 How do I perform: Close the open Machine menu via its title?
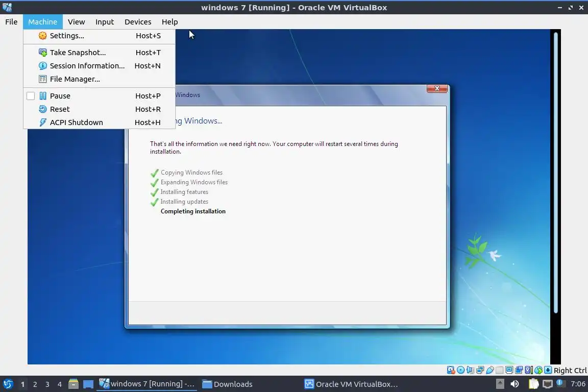tap(43, 22)
